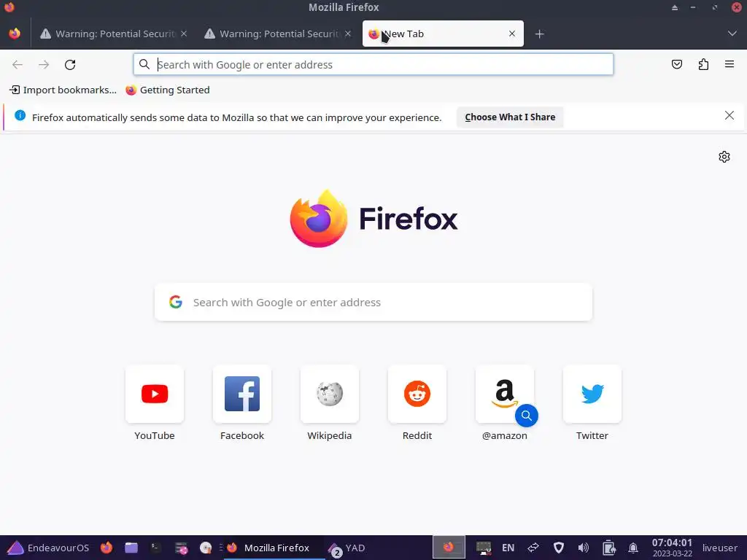Click the display tray icon beside EN
747x560 pixels.
click(483, 548)
